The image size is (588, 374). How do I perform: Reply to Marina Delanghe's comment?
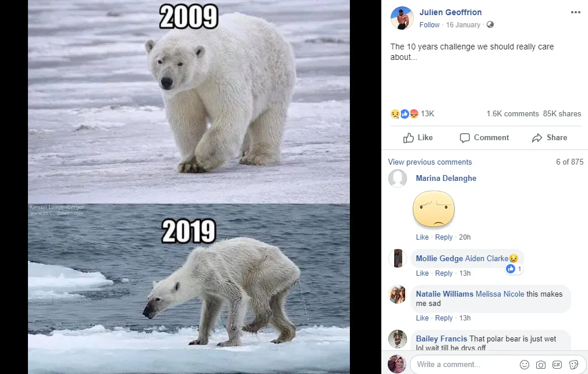444,237
